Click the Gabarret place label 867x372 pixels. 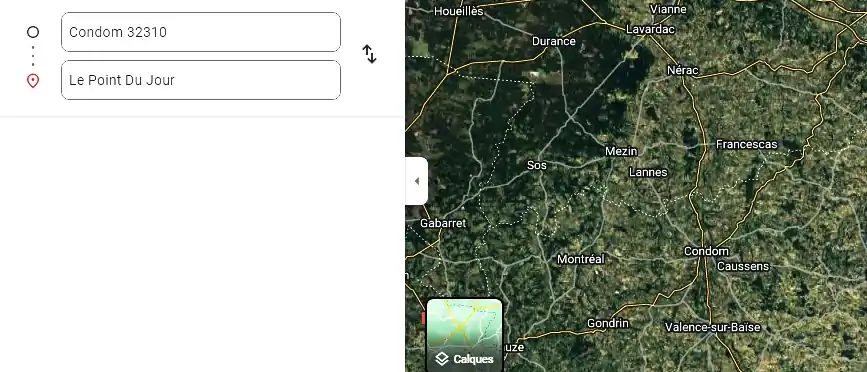pos(443,223)
